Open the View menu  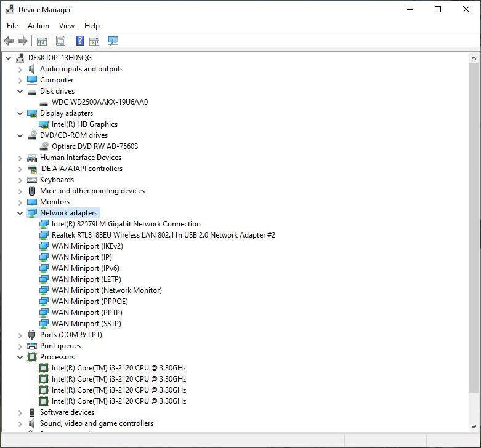[x=67, y=26]
